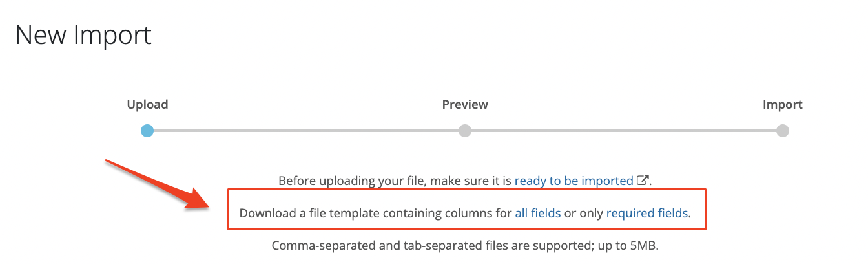This screenshot has width=868, height=264.
Task: Click the external link icon after 'ready to be imported'
Action: pyautogui.click(x=642, y=181)
